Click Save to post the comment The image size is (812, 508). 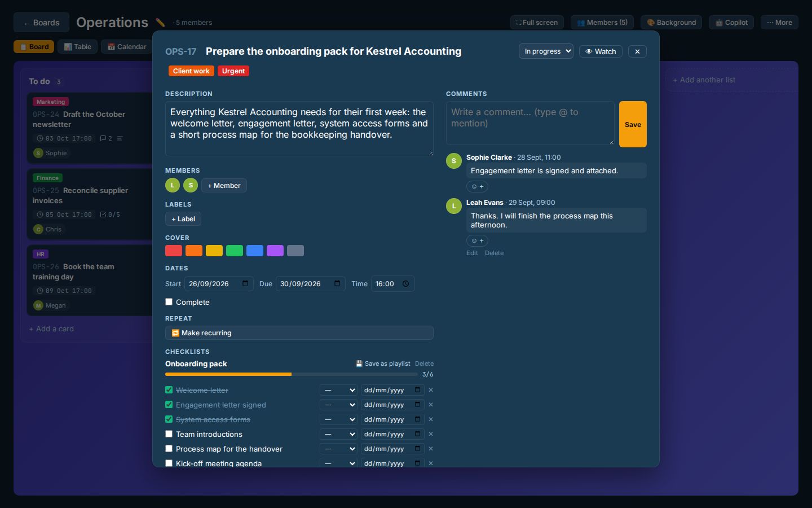pos(633,124)
